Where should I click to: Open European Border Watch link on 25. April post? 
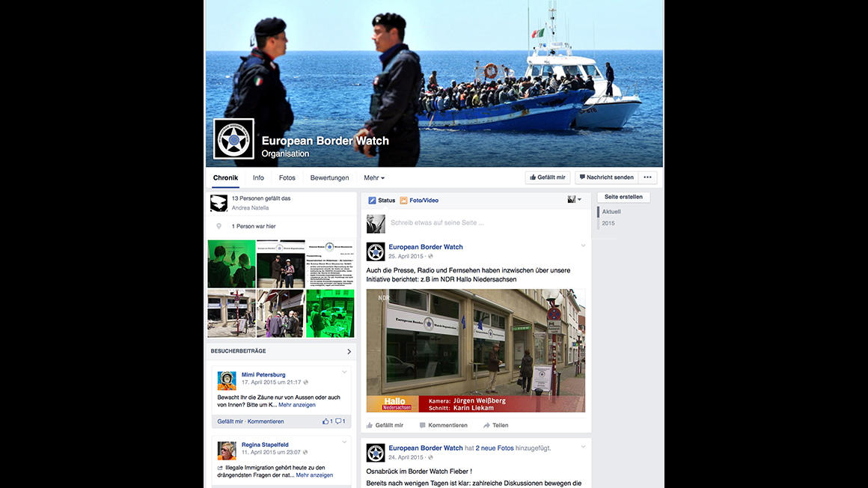coord(426,247)
